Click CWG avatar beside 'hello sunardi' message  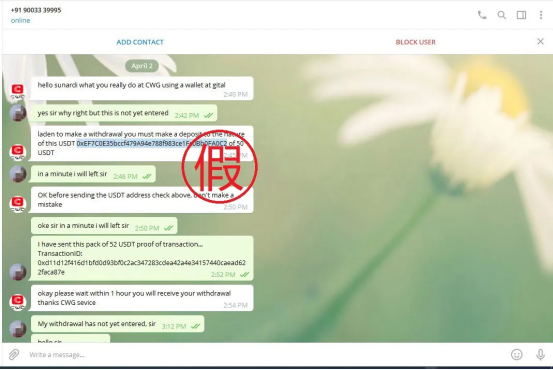click(x=17, y=91)
